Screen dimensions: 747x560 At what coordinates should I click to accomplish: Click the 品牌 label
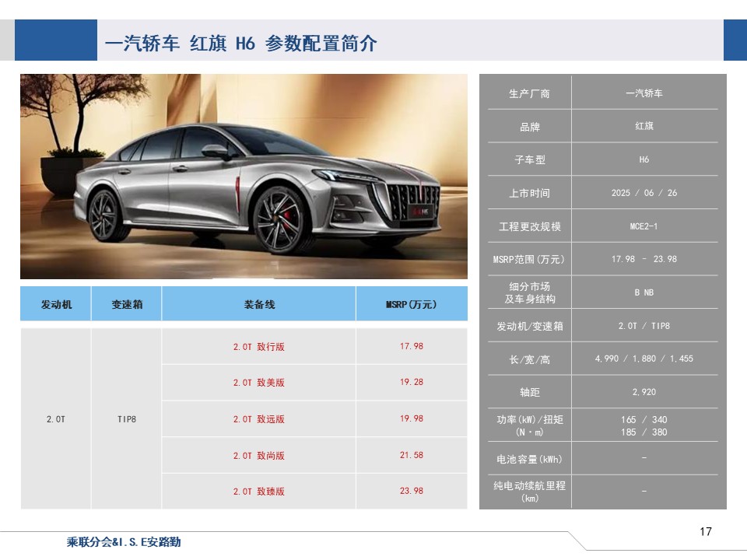pos(529,127)
